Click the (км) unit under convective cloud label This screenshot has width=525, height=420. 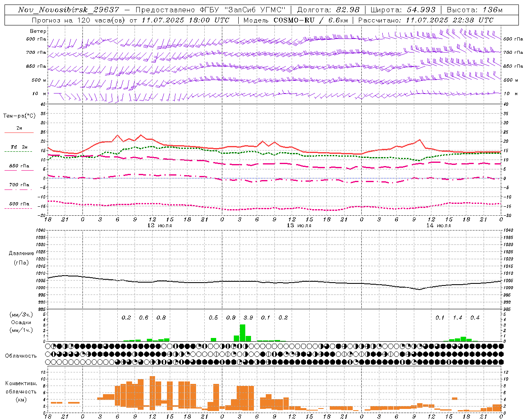(x=21, y=399)
